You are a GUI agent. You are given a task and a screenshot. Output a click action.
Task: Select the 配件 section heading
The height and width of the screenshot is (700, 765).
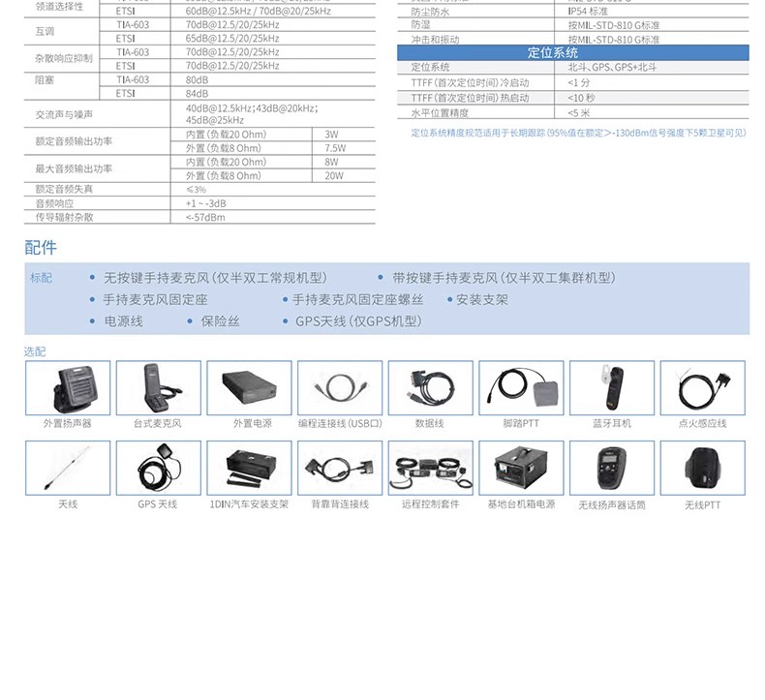pos(41,247)
